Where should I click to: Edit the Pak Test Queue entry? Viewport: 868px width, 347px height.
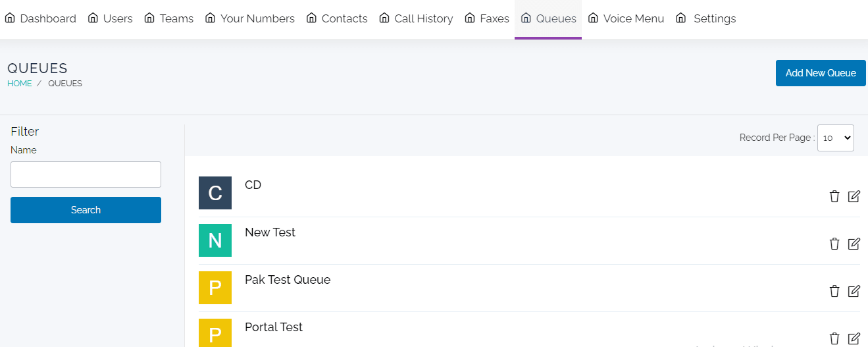pos(854,291)
